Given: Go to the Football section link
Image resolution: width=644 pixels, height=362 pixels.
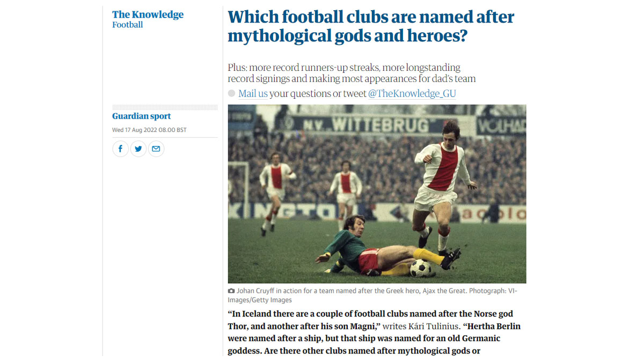Looking at the screenshot, I should point(127,25).
